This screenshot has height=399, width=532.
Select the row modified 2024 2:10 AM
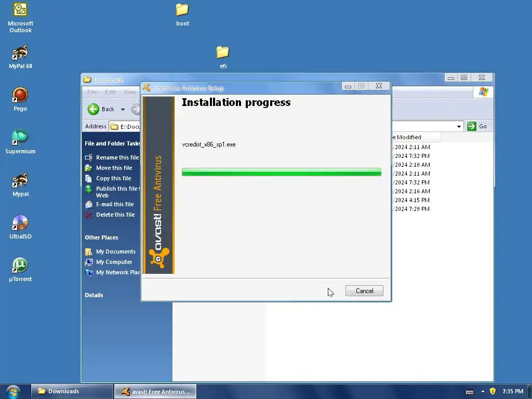[x=412, y=165]
